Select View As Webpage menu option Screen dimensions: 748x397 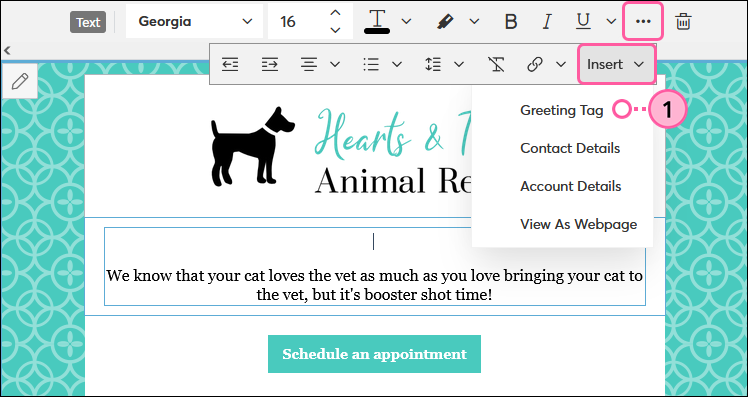point(579,224)
